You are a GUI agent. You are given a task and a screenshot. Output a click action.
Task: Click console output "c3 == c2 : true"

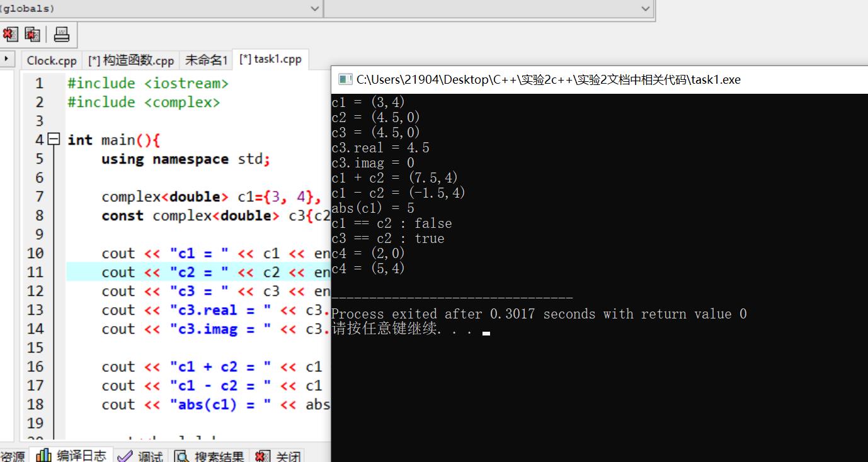[x=388, y=238]
